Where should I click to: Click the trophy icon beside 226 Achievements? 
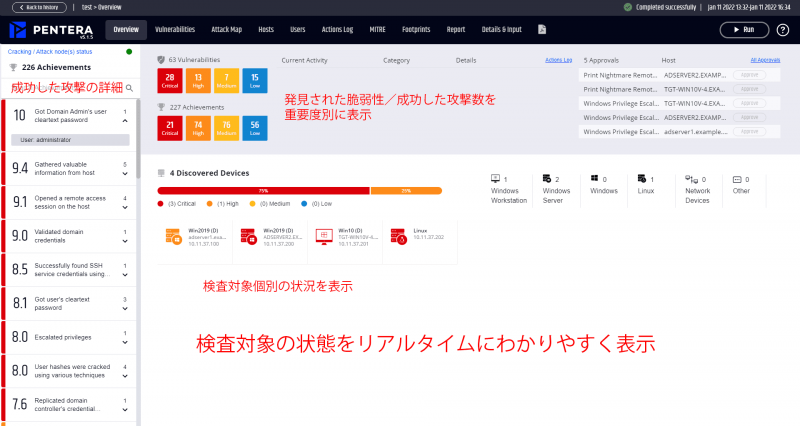(13, 67)
